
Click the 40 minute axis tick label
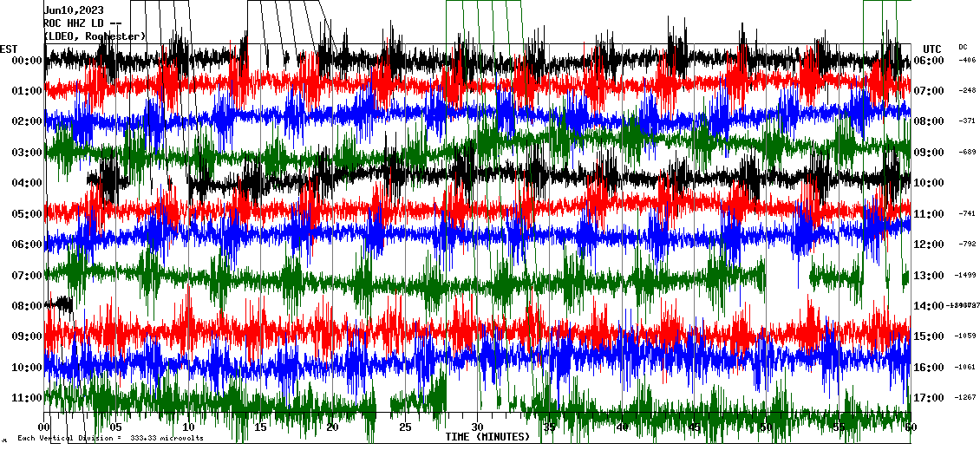(622, 427)
